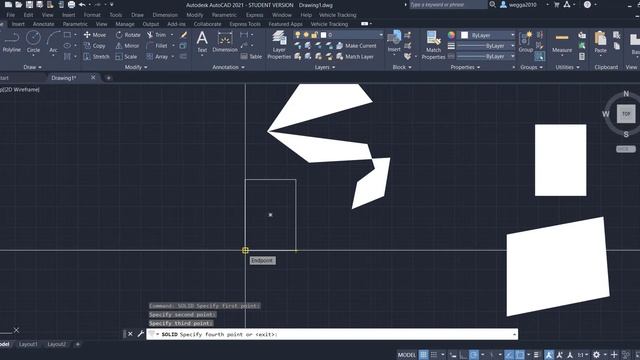
Task: Expand the Properties panel
Action: click(465, 67)
